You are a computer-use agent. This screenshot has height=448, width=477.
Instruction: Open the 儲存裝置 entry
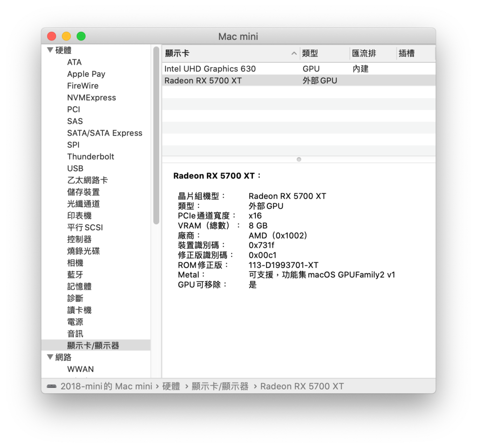[x=83, y=192]
